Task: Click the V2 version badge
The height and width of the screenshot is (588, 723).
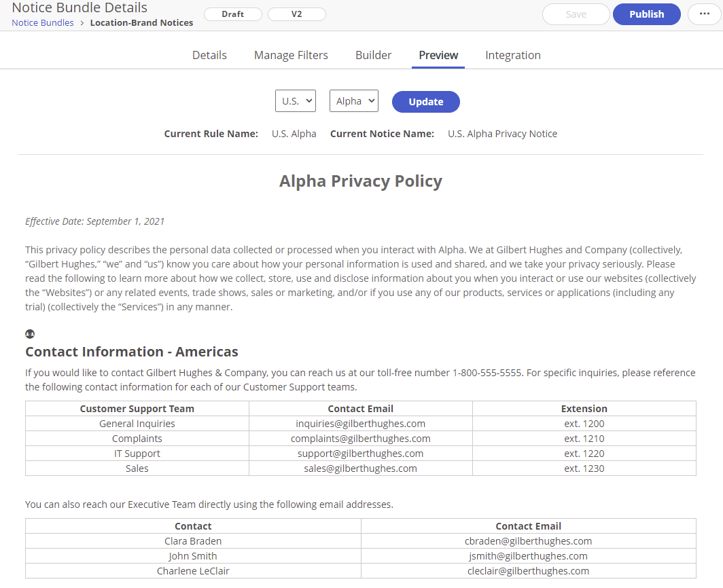Action: point(296,14)
